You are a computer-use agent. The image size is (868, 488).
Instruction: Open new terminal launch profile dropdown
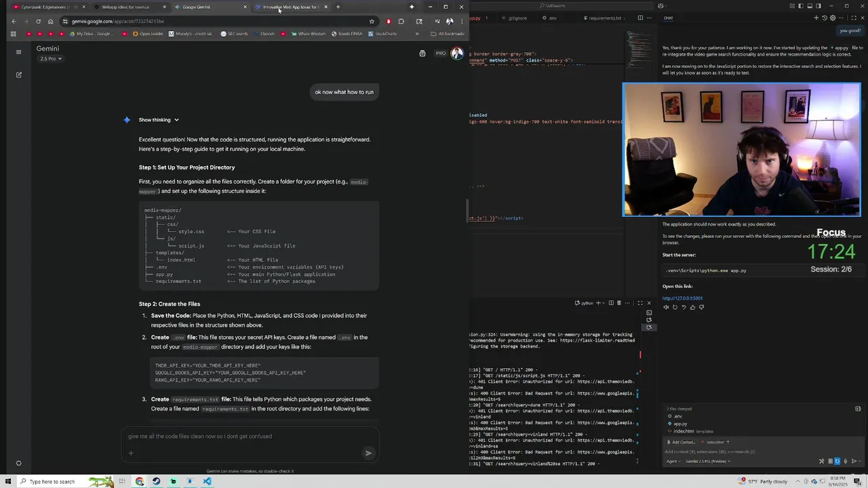click(603, 303)
